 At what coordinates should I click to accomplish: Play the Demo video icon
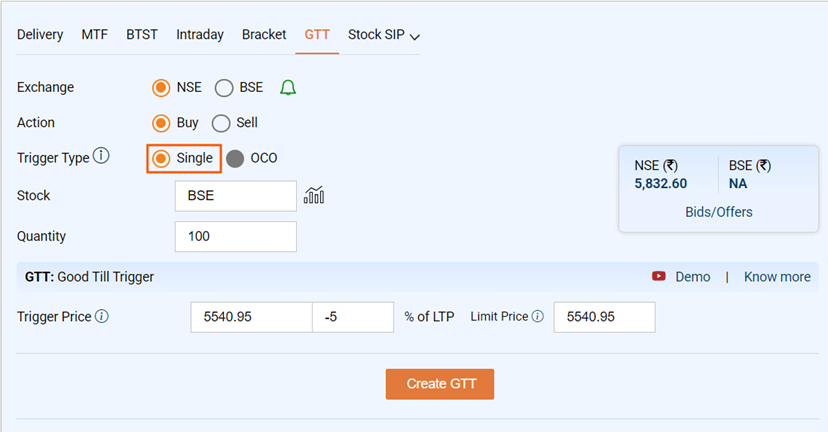[x=659, y=277]
